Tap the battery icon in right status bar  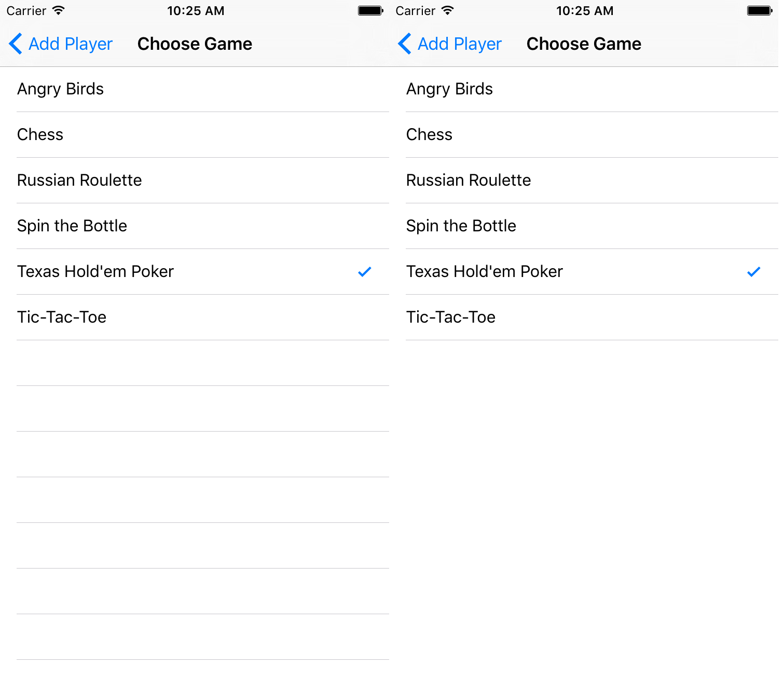pos(760,10)
